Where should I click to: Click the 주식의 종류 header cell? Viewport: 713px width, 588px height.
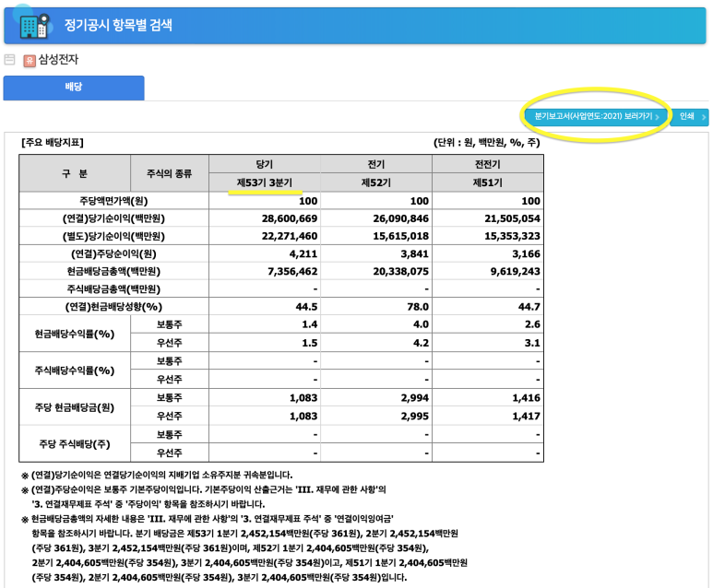pos(169,173)
